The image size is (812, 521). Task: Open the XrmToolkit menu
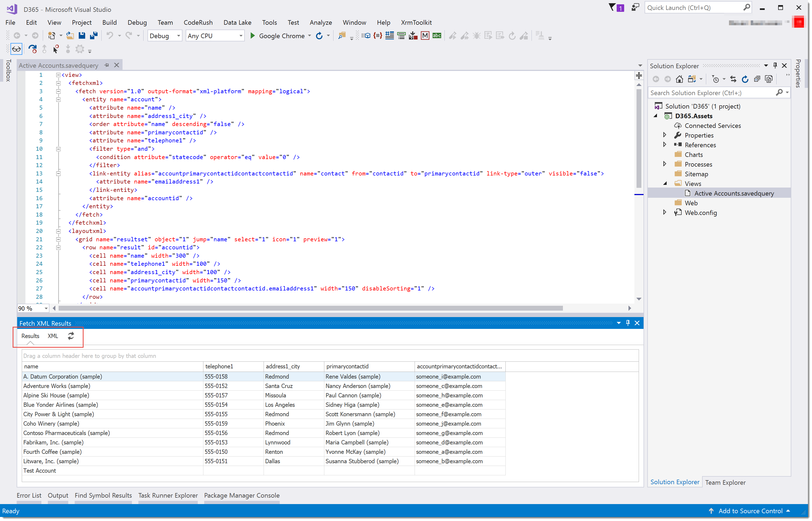pos(416,22)
